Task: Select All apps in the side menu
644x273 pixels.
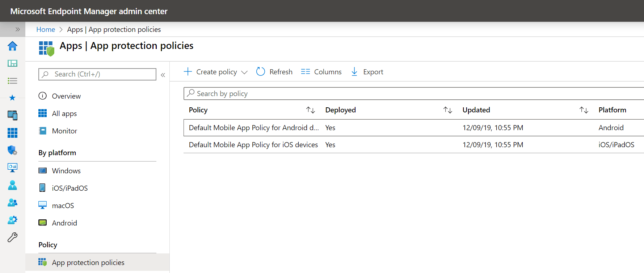Action: point(64,113)
